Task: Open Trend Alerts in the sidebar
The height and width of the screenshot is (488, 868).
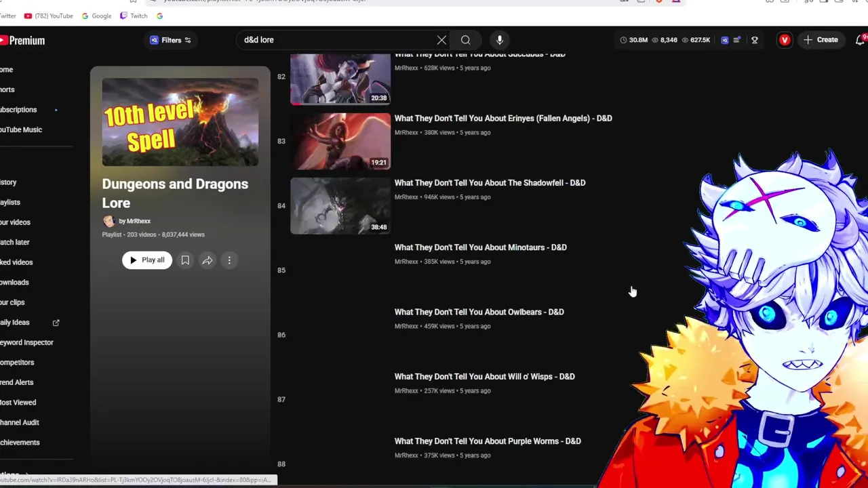Action: tap(17, 382)
